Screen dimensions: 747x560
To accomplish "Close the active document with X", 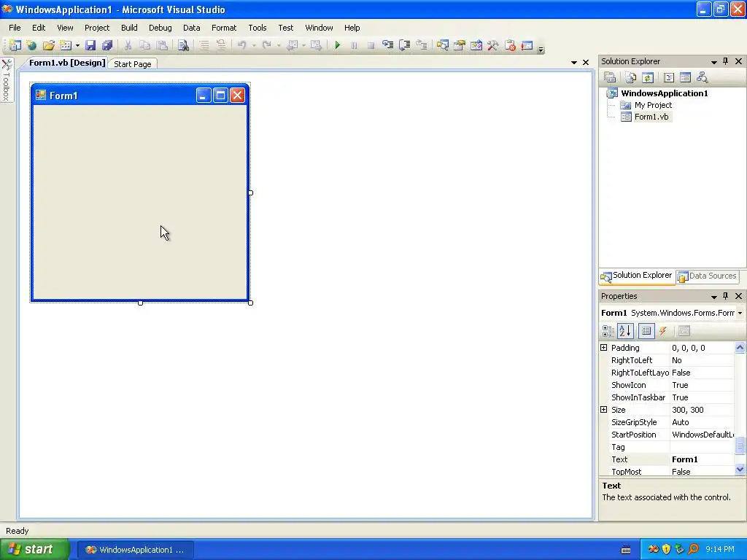I will coord(586,63).
